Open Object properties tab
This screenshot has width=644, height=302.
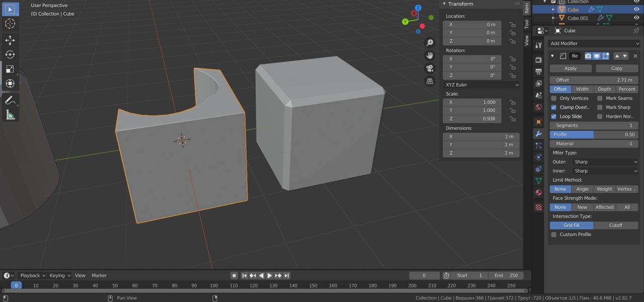pos(538,121)
